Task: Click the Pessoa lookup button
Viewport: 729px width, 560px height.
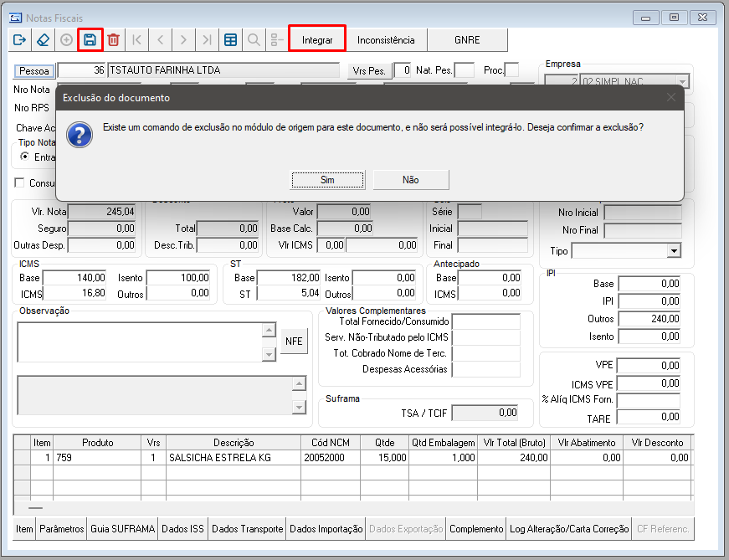Action: pyautogui.click(x=34, y=70)
